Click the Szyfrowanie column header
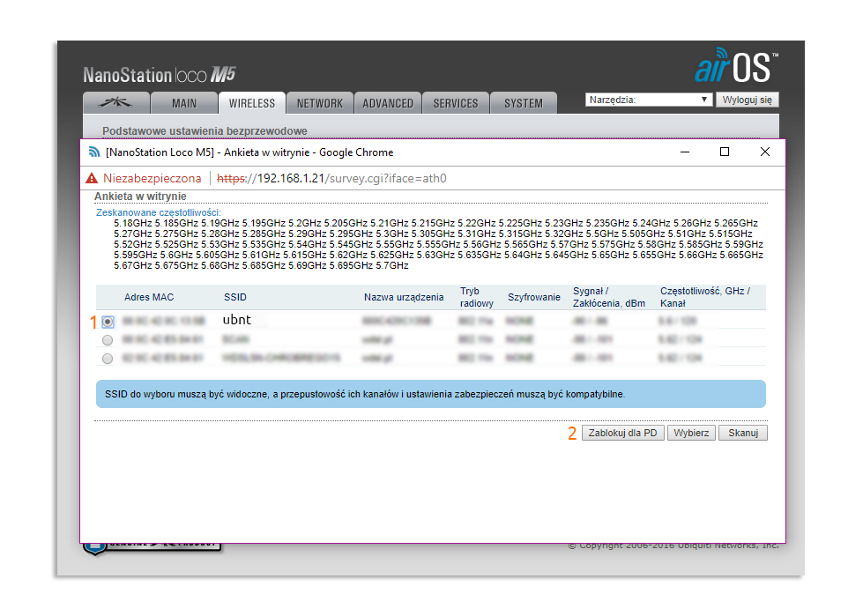 (534, 297)
